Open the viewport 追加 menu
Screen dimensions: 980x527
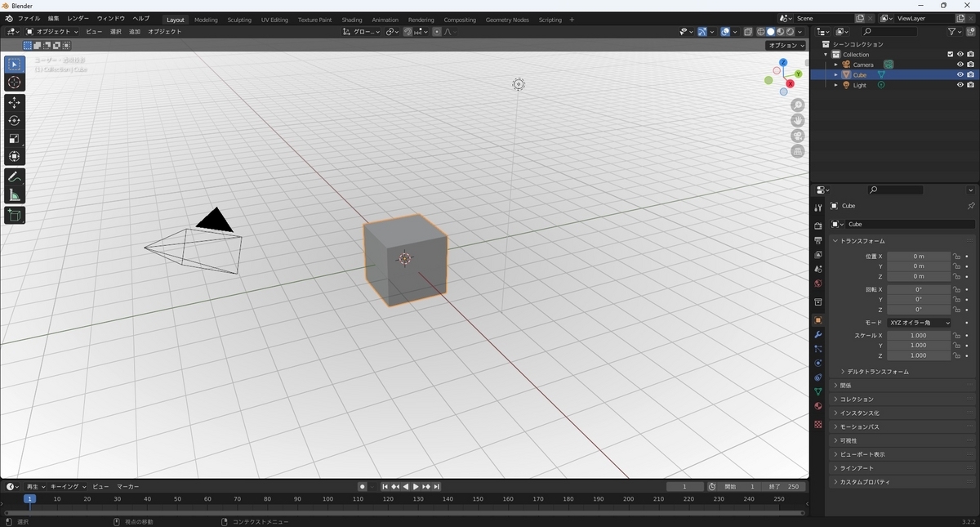(135, 32)
